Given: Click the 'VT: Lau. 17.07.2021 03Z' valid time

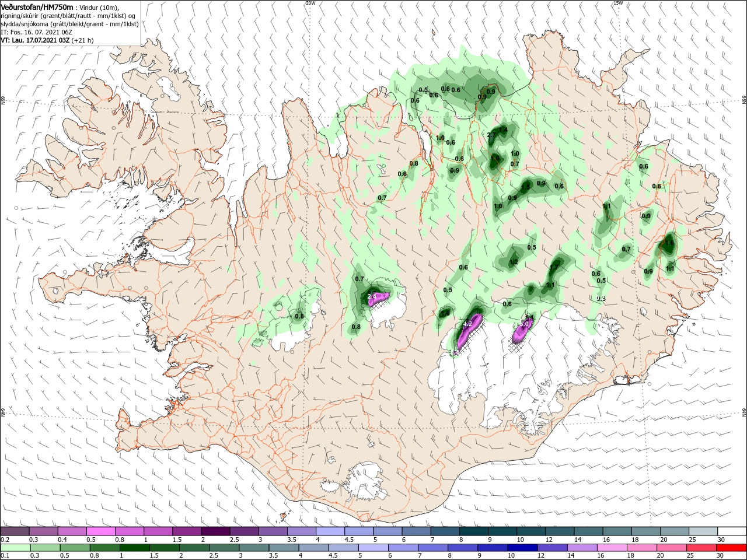Looking at the screenshot, I should pyautogui.click(x=35, y=41).
